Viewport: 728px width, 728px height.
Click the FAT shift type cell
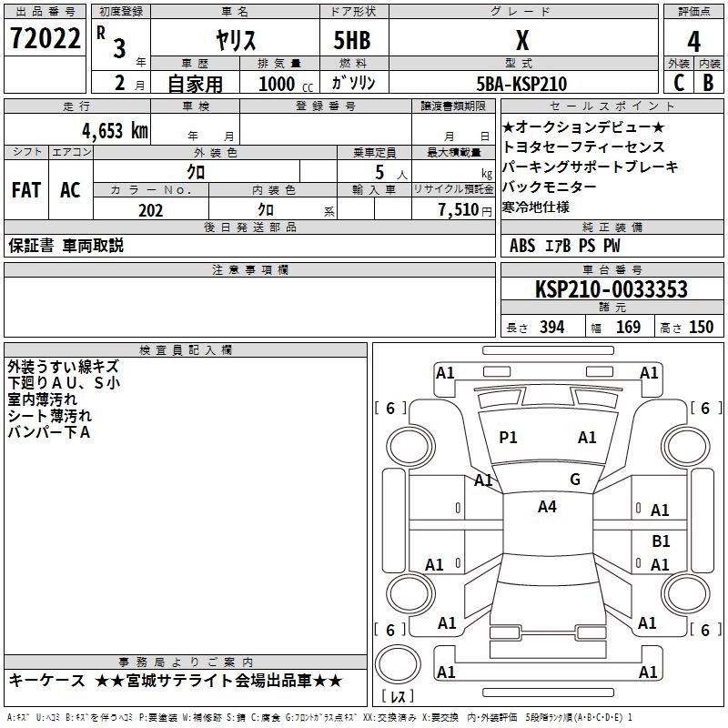click(25, 189)
